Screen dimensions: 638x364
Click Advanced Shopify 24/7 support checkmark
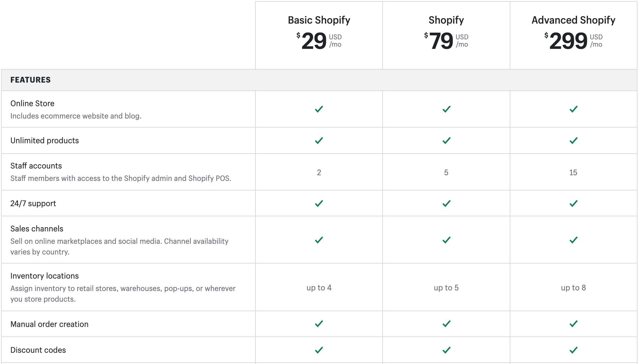[574, 204]
